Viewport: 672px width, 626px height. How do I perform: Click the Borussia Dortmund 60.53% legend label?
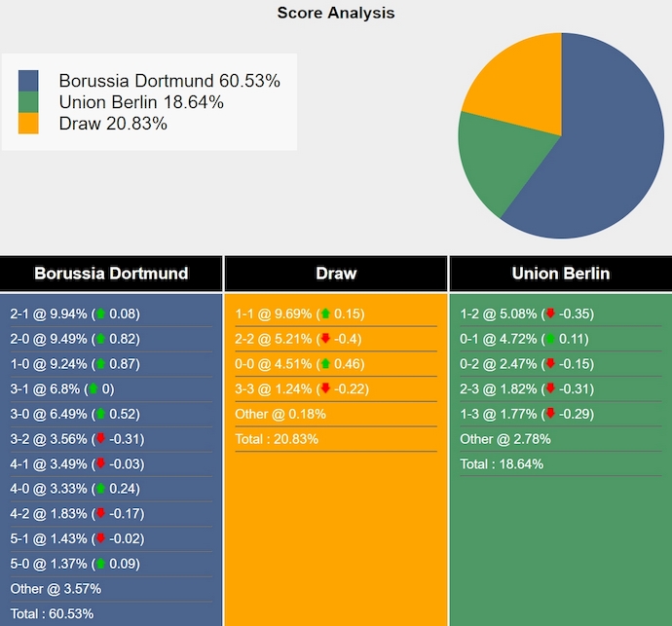(x=169, y=81)
